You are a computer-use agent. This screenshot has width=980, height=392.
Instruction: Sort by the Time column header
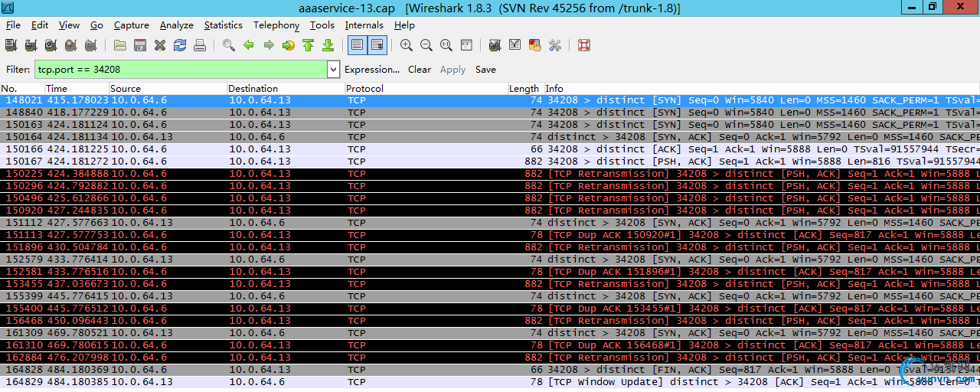click(77, 88)
